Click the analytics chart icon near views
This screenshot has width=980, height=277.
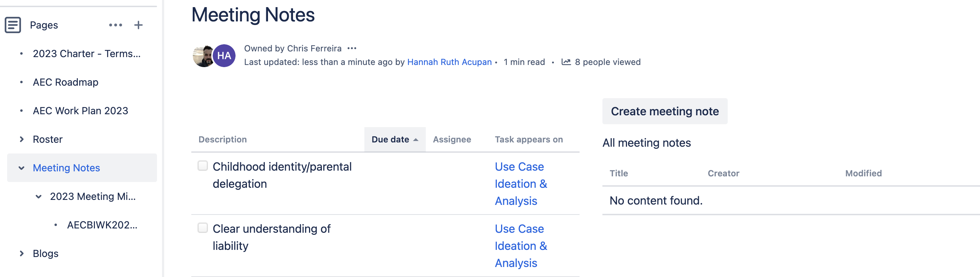point(566,62)
